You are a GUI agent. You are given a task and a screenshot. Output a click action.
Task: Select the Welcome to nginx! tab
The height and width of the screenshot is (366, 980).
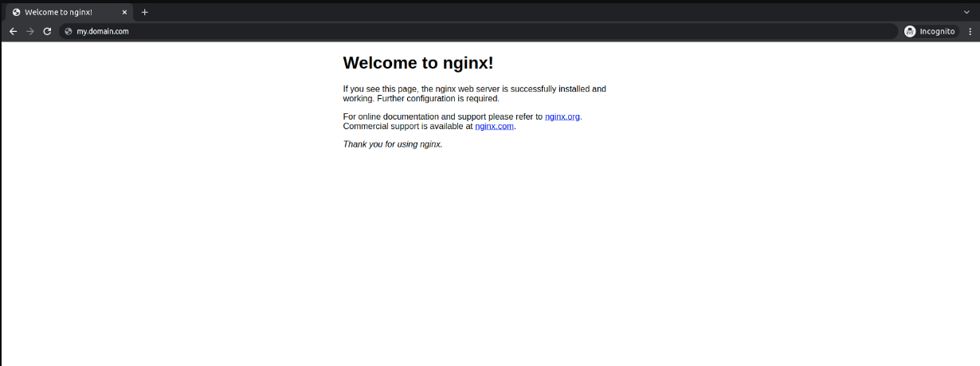pos(69,12)
